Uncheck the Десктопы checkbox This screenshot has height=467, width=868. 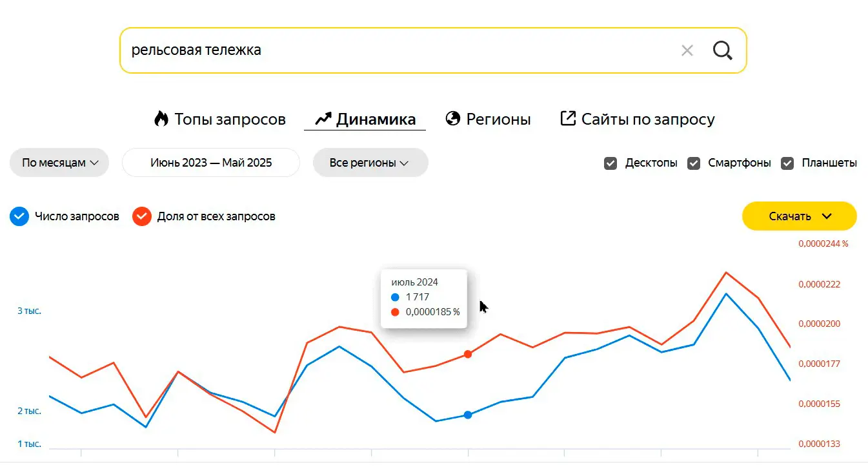tap(611, 163)
